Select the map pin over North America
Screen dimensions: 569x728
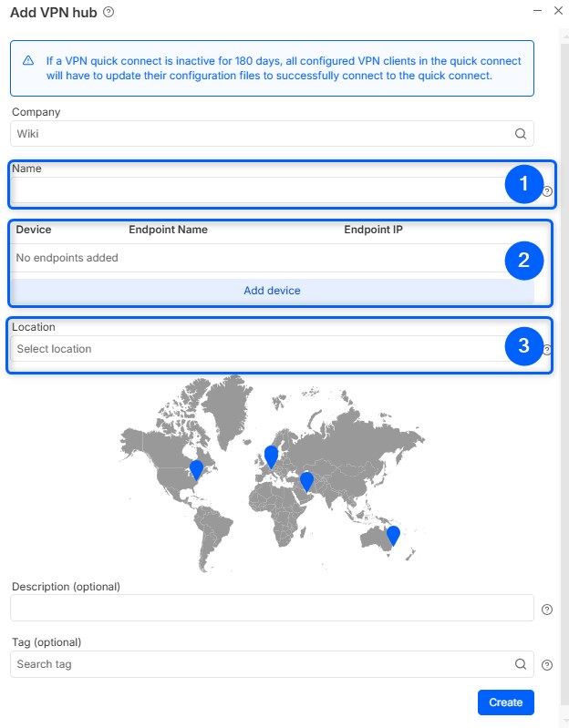pos(196,469)
